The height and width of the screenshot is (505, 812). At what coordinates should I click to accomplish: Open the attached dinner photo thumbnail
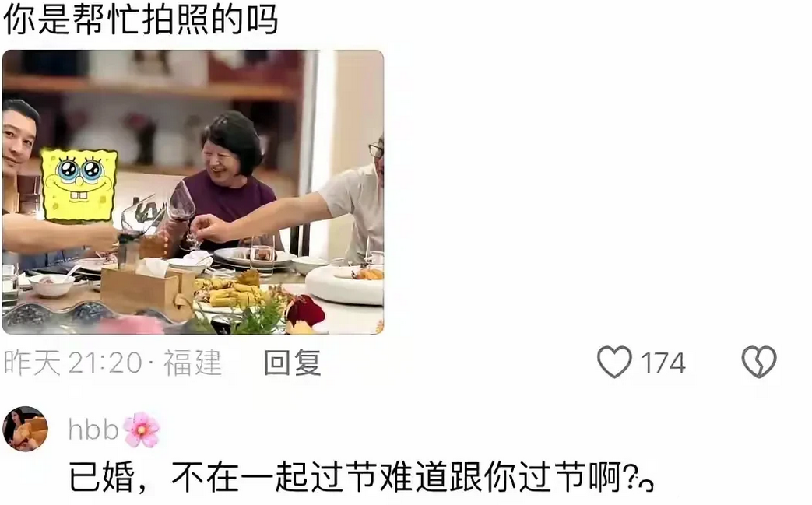[193, 192]
